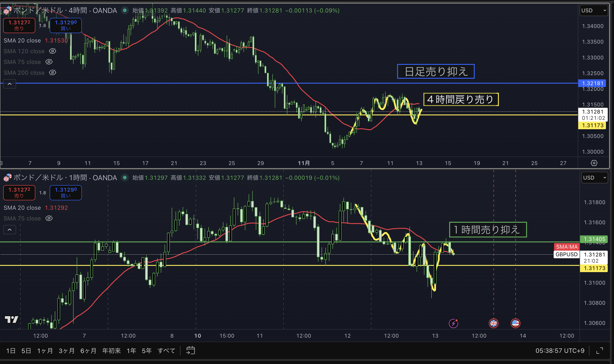
Task: Collapse the upper chart indicator legend
Action: [10, 84]
